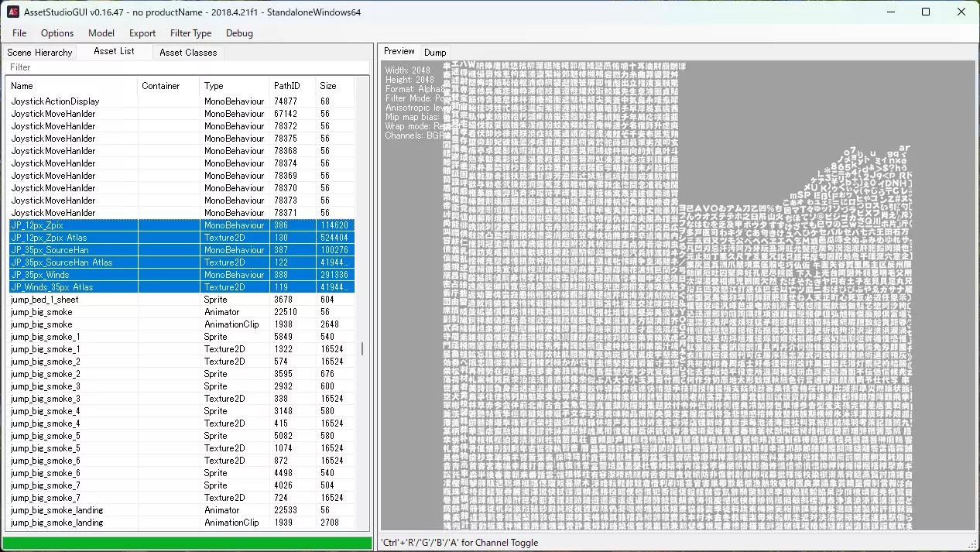Select the jump_big_smoke_2 Sprite row

pos(181,374)
